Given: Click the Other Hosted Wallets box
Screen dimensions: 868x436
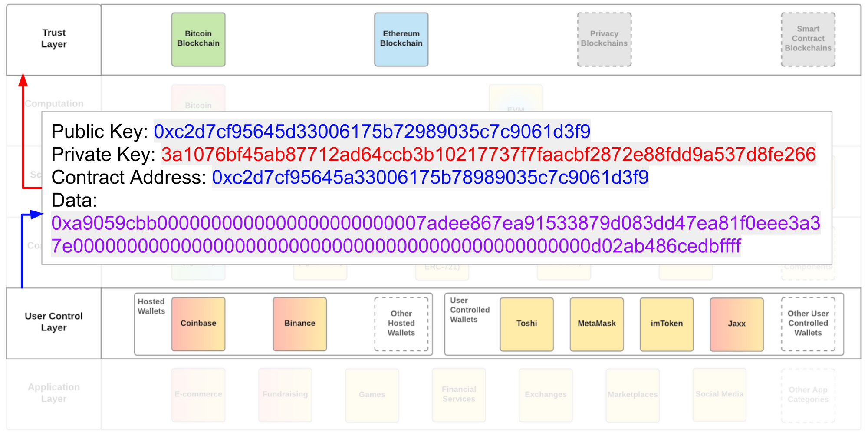Looking at the screenshot, I should point(401,324).
